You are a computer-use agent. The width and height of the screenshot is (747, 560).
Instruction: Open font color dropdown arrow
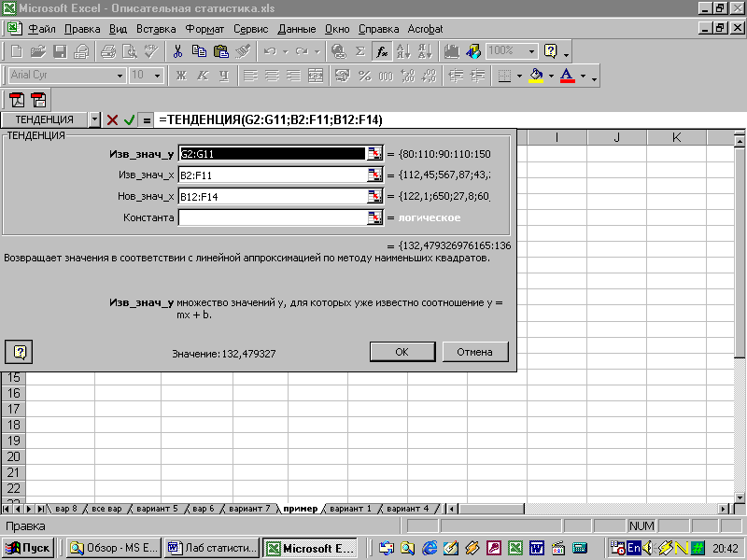coord(583,76)
